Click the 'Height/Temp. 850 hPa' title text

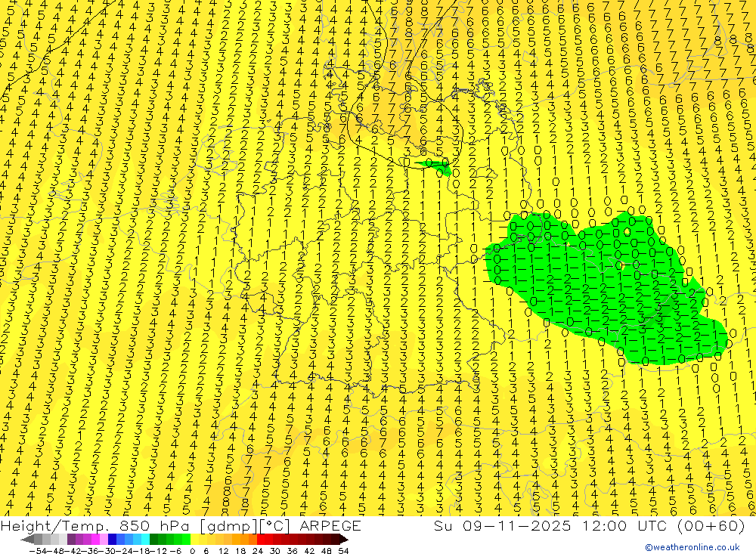(94, 525)
